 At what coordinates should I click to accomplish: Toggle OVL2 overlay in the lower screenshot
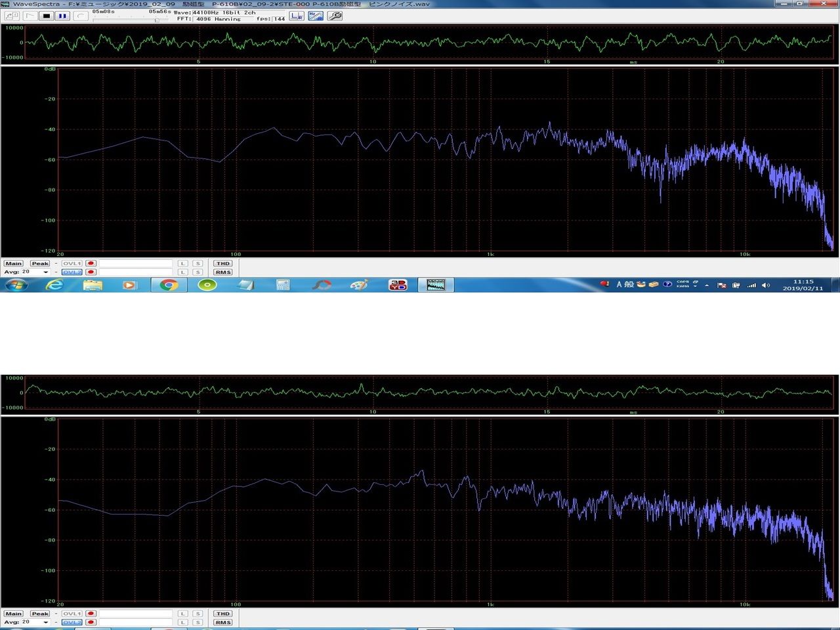pyautogui.click(x=72, y=622)
